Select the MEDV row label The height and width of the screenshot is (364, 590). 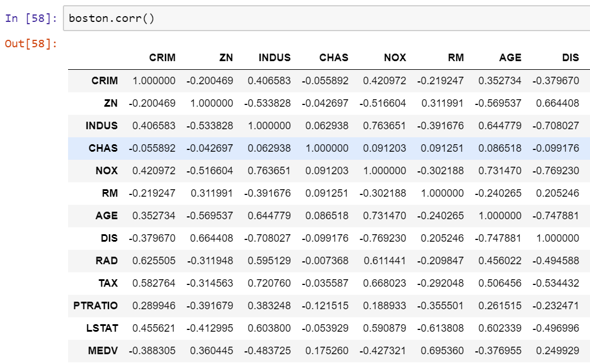103,351
